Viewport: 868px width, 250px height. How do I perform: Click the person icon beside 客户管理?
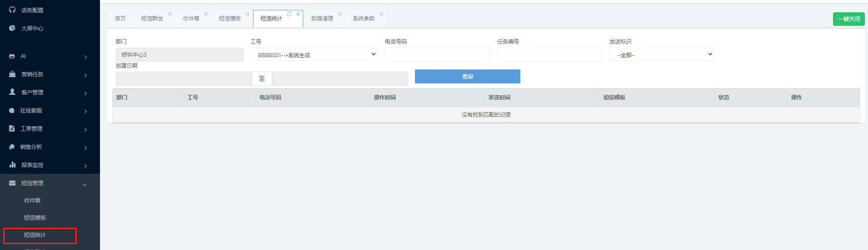12,92
